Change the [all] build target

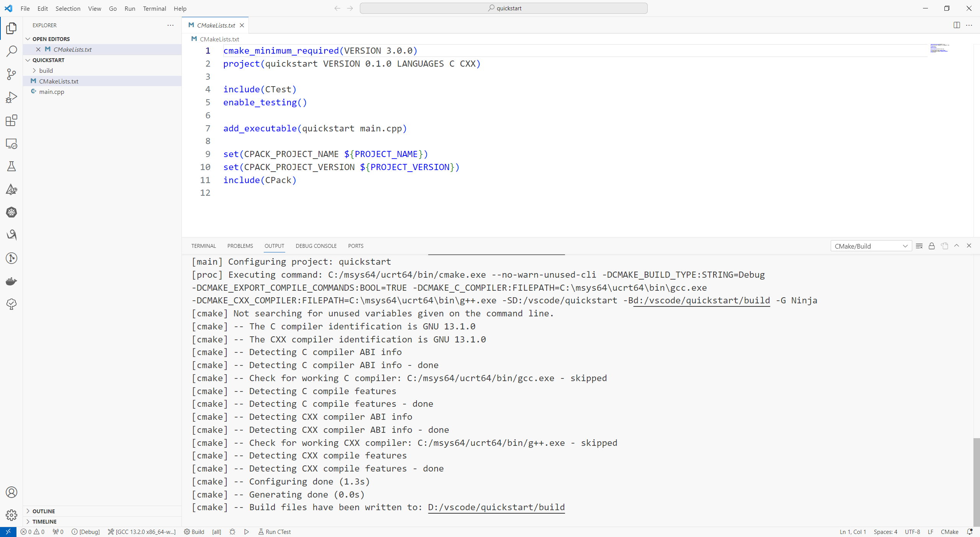tap(217, 532)
